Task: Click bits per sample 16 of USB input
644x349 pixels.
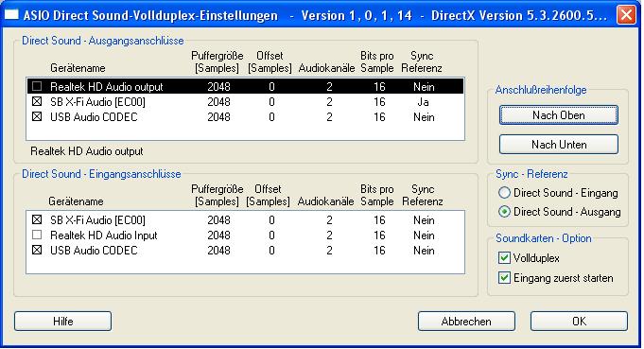Action: pos(379,251)
